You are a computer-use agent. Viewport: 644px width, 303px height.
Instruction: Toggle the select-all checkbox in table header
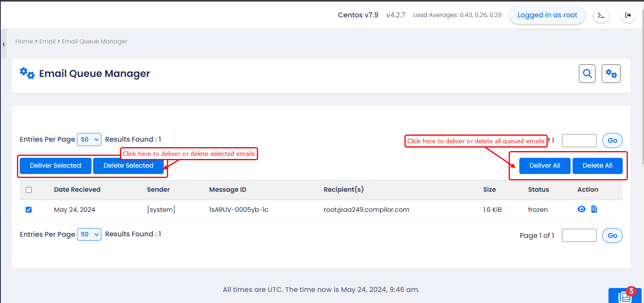point(29,190)
